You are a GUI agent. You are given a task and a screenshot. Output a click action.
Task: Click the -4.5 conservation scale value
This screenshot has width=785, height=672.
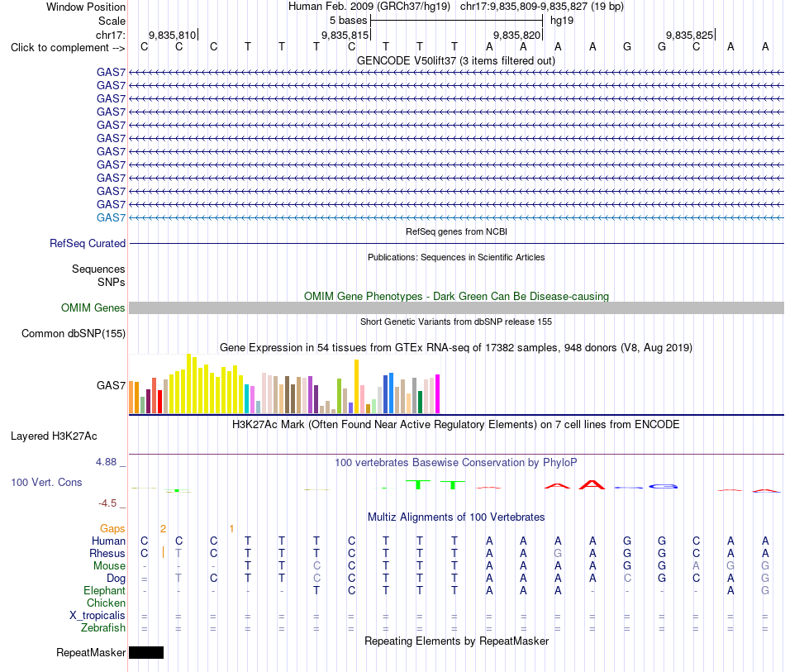(107, 503)
